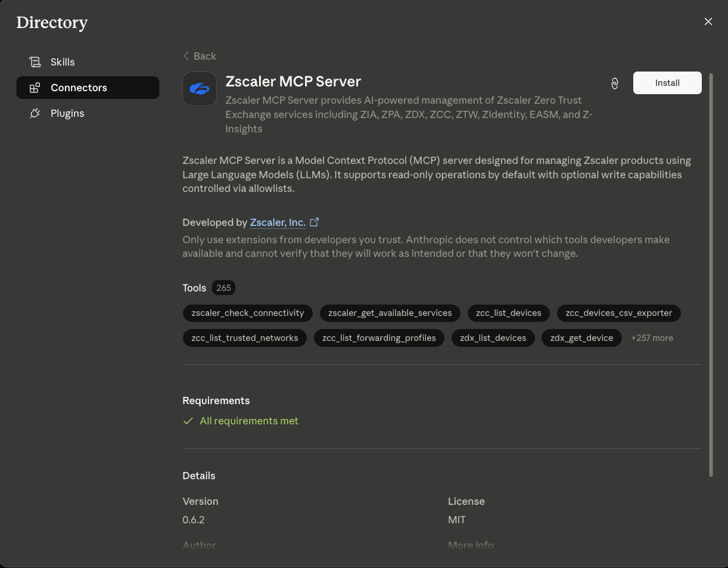Click the Version label
The width and height of the screenshot is (728, 568).
tap(201, 501)
